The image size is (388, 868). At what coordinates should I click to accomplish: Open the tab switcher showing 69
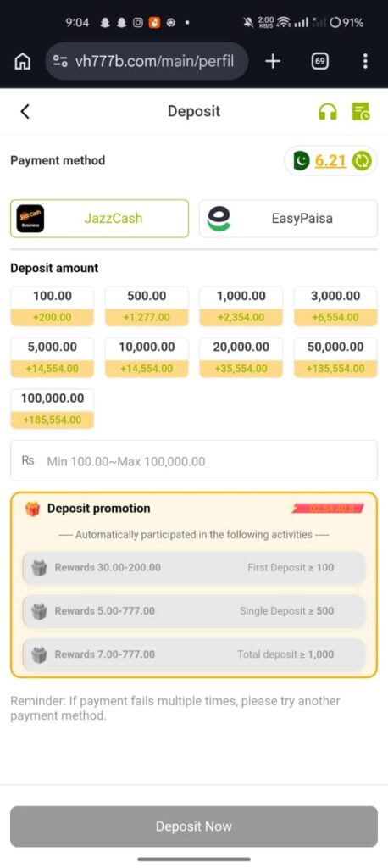319,61
